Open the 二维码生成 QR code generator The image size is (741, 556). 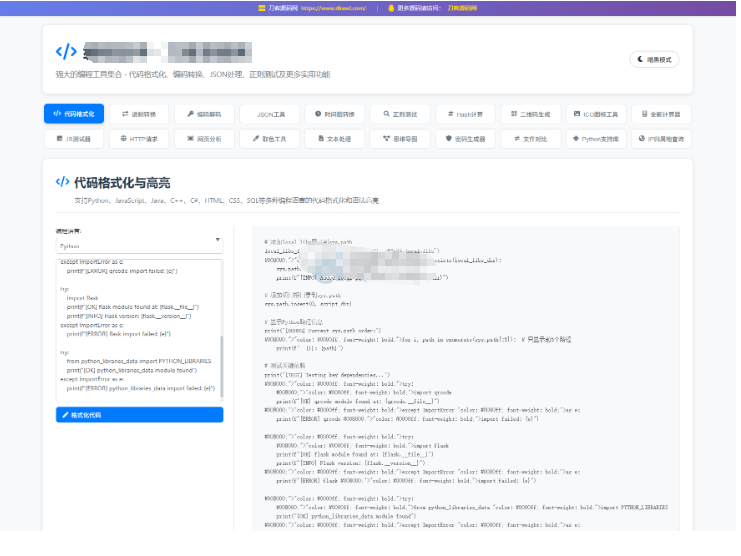530,114
